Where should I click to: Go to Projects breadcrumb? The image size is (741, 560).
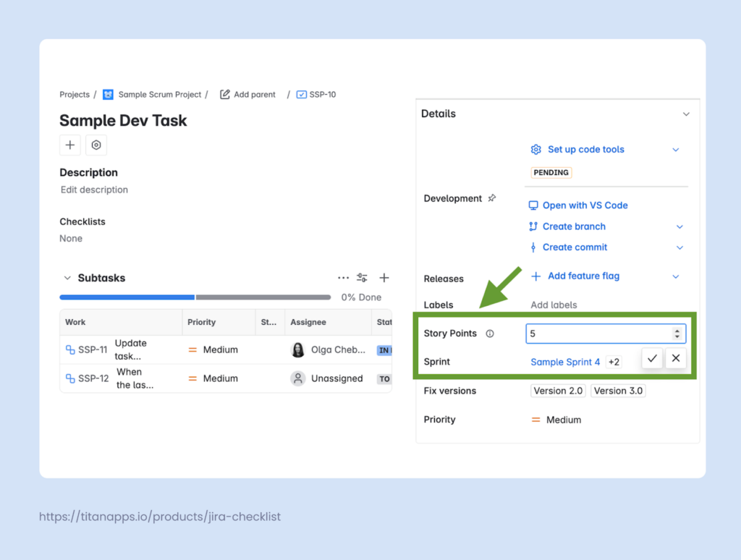point(75,95)
